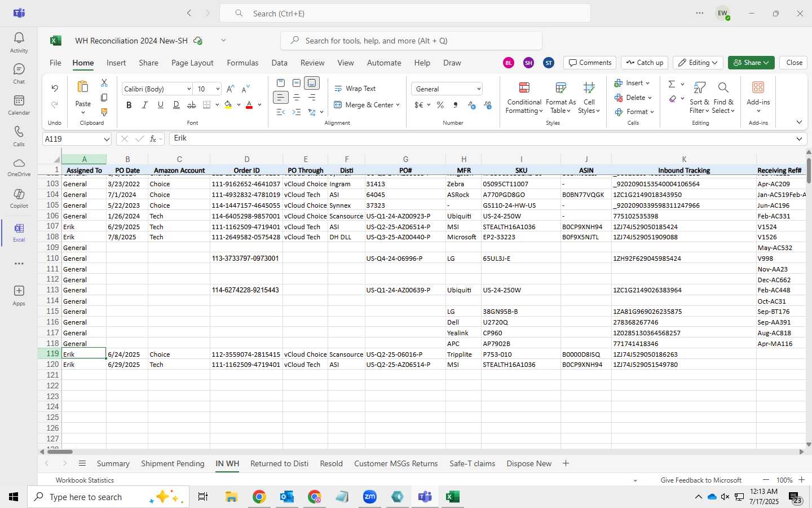The image size is (812, 508).
Task: Toggle double underline formatting
Action: pyautogui.click(x=176, y=105)
